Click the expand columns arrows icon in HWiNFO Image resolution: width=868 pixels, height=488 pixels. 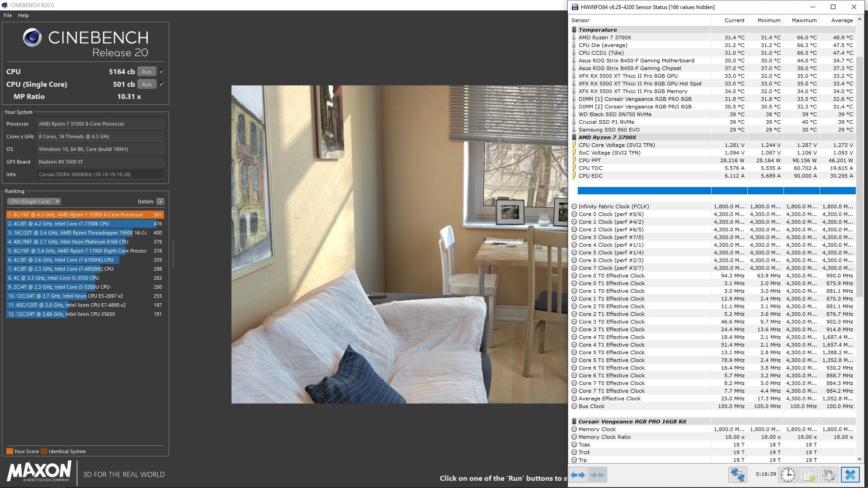577,475
